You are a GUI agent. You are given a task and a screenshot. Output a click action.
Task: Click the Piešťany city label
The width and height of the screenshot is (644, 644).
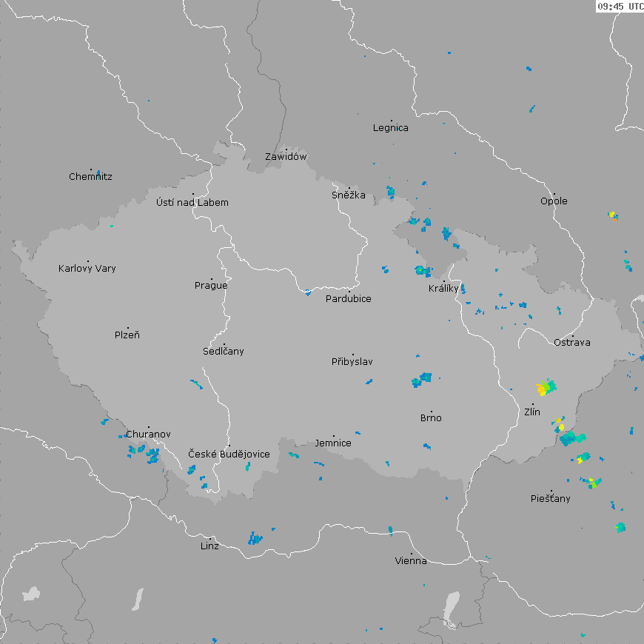point(551,499)
